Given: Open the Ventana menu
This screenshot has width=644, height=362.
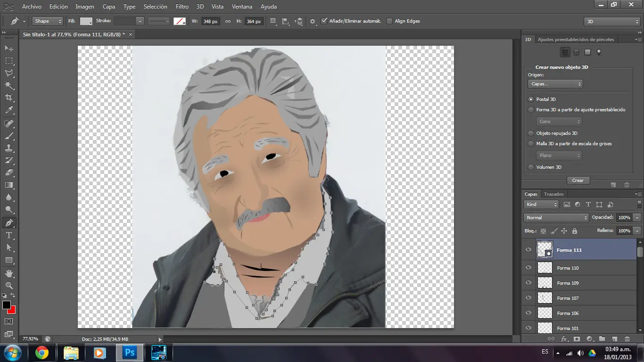Looking at the screenshot, I should coord(242,7).
